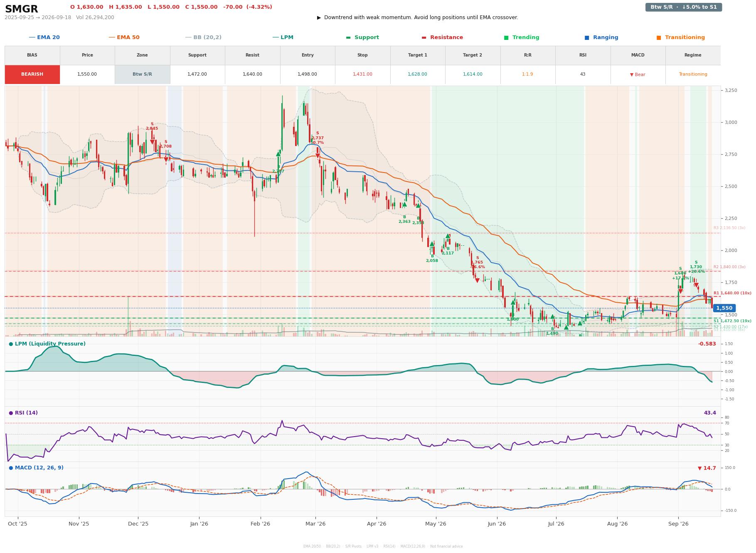This screenshot has width=756, height=553.
Task: Select the LPM entry in the legend row
Action: coord(283,37)
